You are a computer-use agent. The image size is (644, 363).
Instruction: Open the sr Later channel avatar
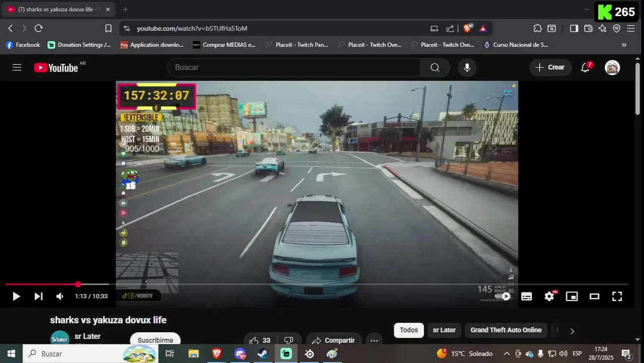[x=59, y=339]
